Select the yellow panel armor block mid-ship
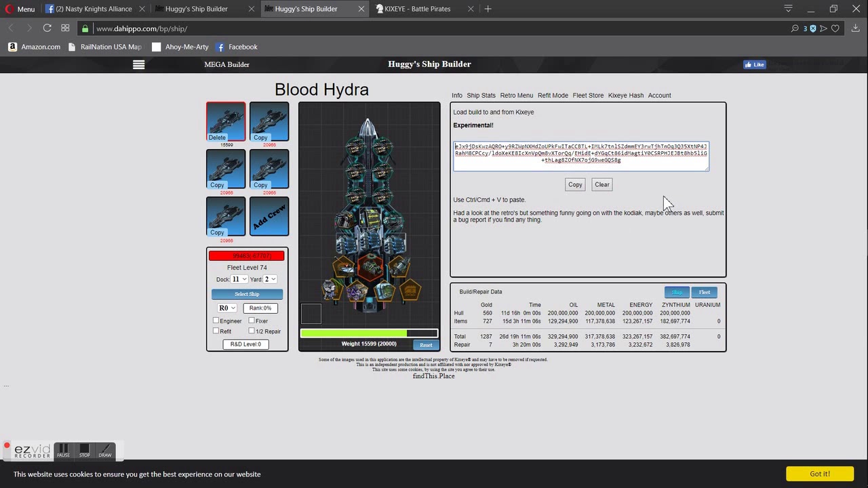Screen dimensions: 868x488 click(370, 218)
